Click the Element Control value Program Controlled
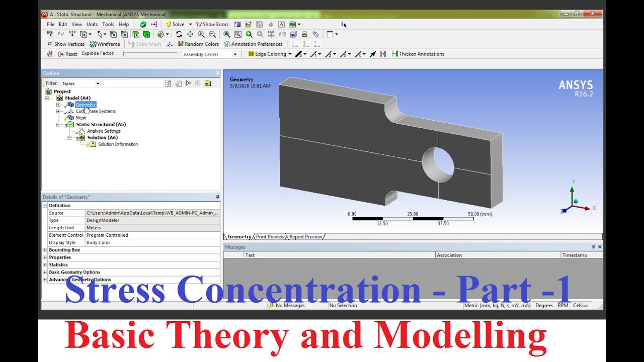This screenshot has width=644, height=362. tap(153, 235)
